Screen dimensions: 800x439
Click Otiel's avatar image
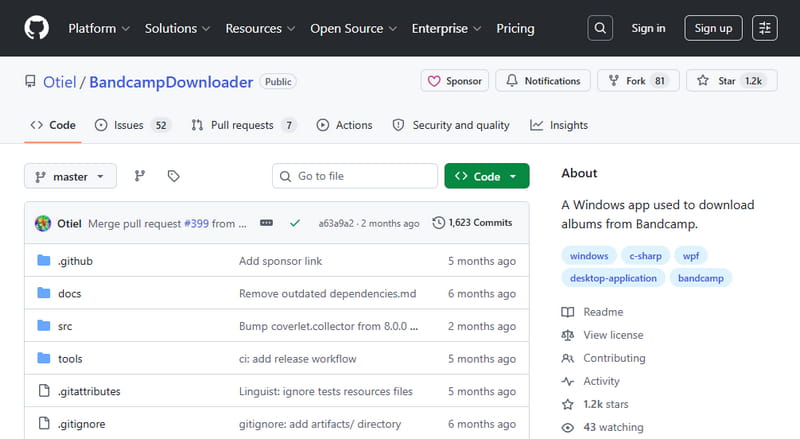point(43,223)
